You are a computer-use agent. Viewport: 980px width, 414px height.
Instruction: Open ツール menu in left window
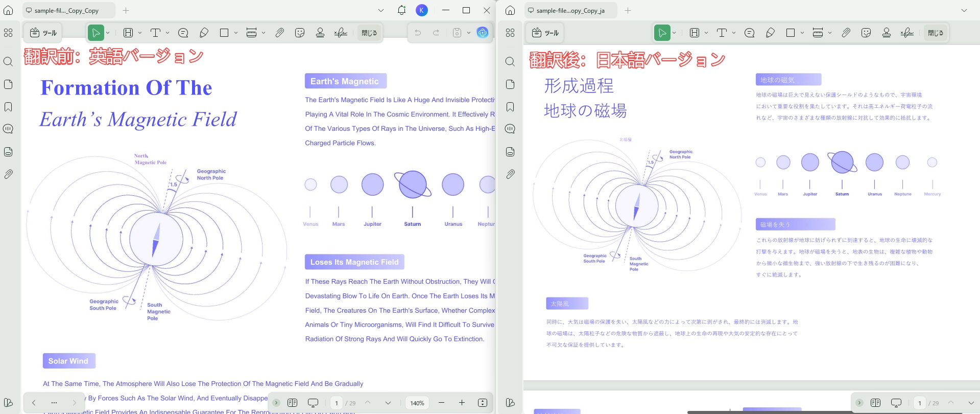click(43, 33)
